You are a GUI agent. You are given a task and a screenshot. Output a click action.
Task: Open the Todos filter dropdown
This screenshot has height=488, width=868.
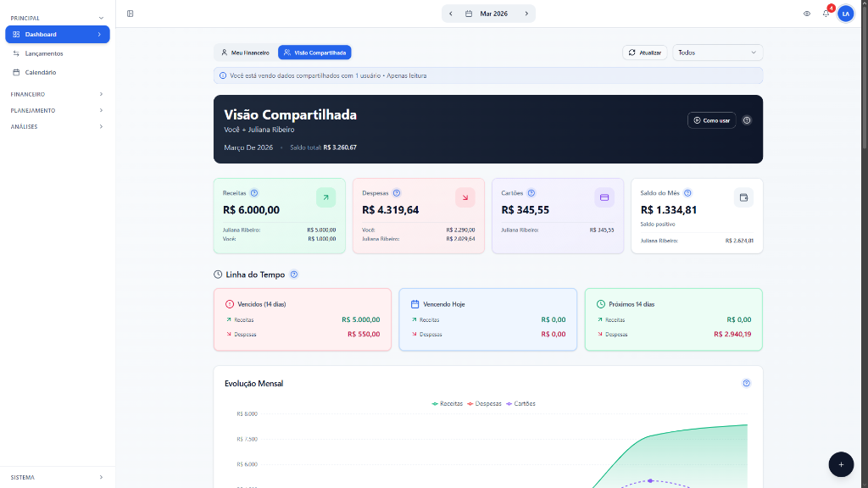click(x=717, y=53)
